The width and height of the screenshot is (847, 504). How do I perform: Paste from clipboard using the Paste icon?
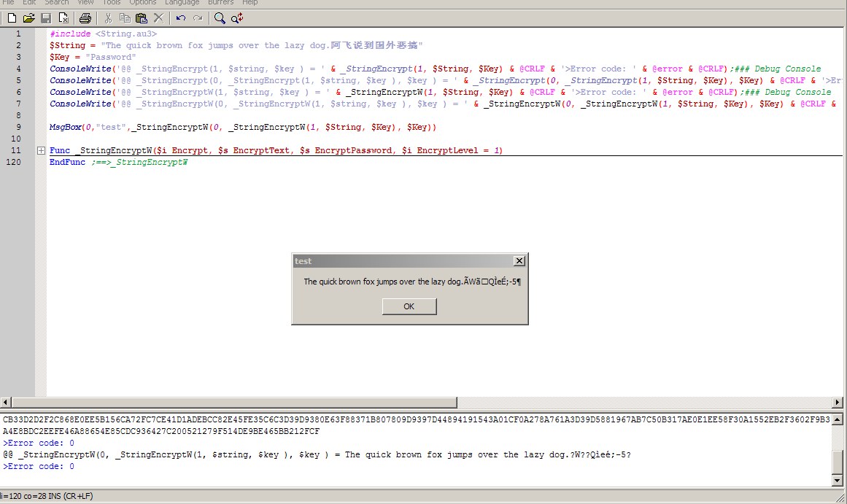142,18
